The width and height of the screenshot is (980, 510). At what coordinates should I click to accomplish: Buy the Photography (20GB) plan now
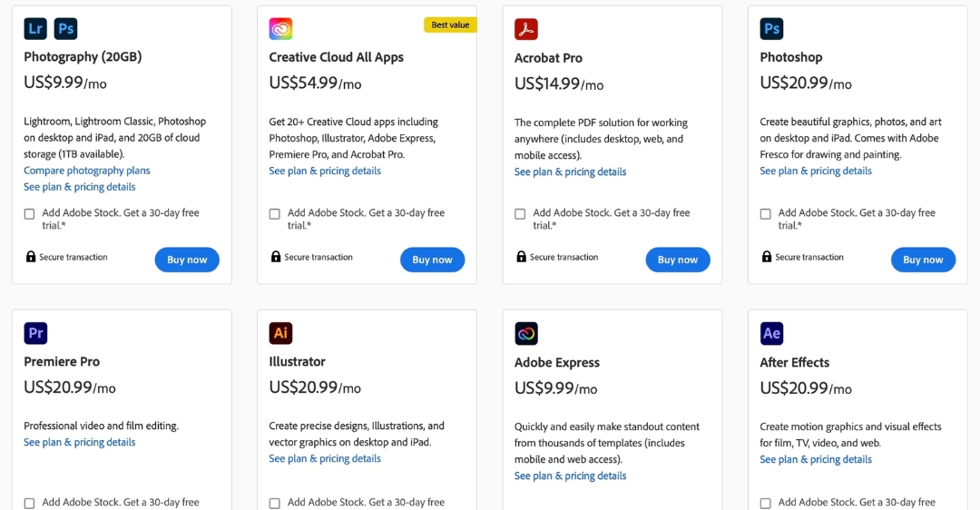(x=187, y=260)
